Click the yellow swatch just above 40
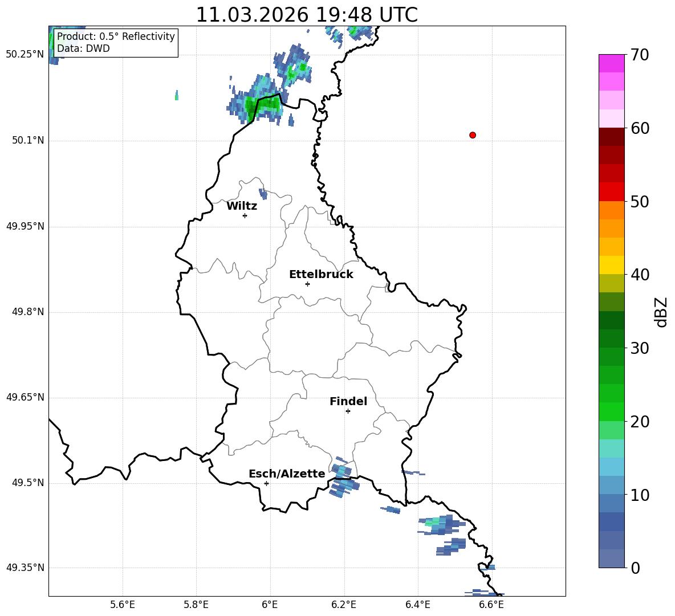This screenshot has width=675, height=616. click(x=612, y=265)
